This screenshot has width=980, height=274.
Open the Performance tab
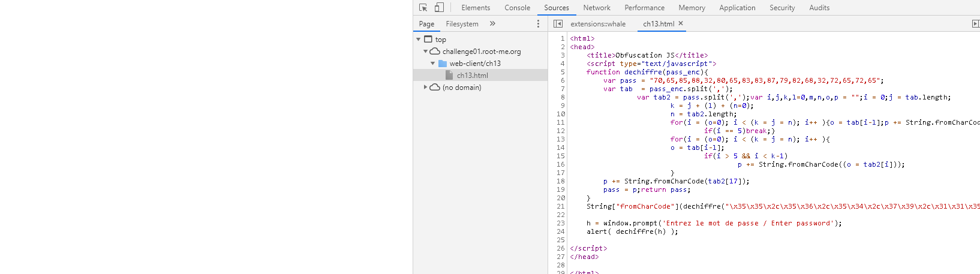point(644,8)
